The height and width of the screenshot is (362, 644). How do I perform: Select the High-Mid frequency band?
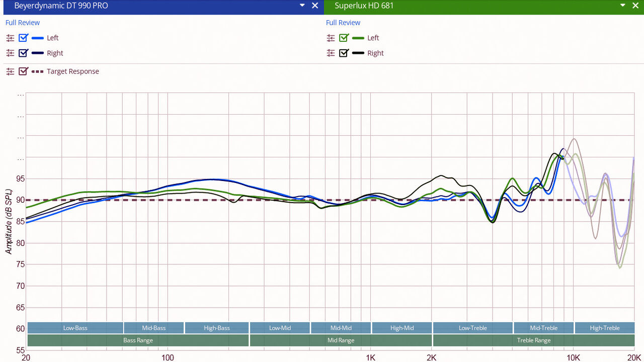402,328
